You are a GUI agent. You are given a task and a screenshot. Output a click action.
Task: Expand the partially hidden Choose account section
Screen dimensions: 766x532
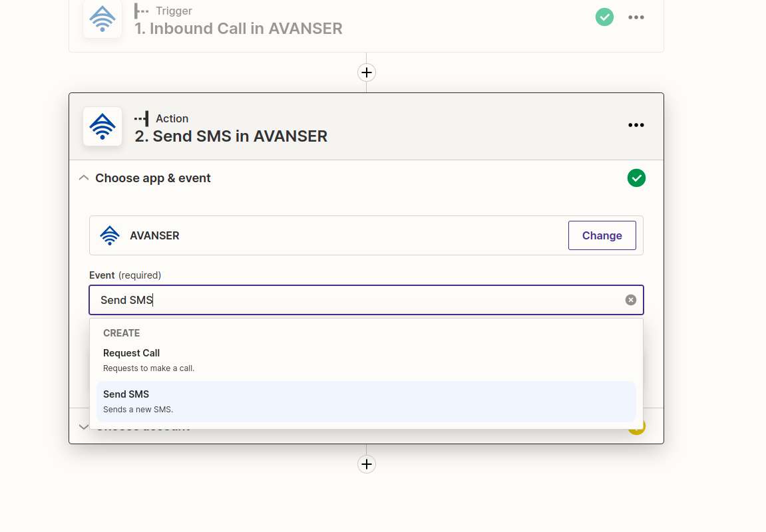tap(84, 427)
